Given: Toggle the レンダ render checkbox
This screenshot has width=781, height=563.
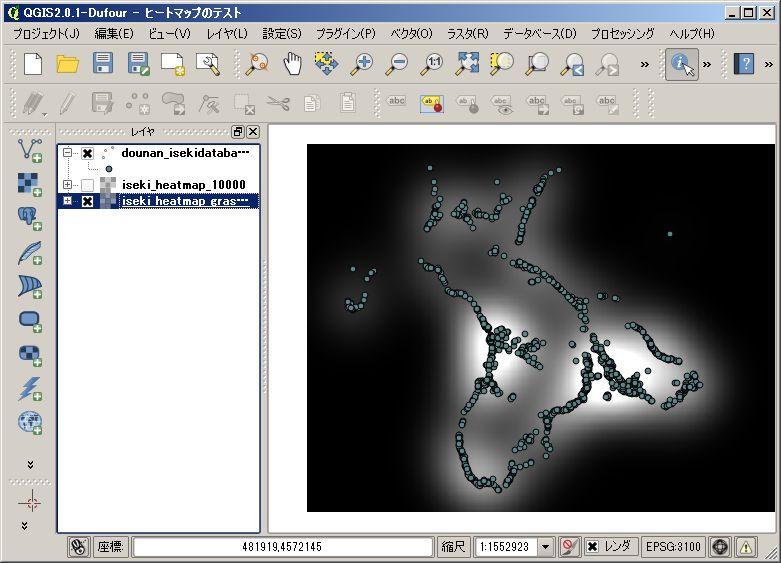Looking at the screenshot, I should 592,547.
